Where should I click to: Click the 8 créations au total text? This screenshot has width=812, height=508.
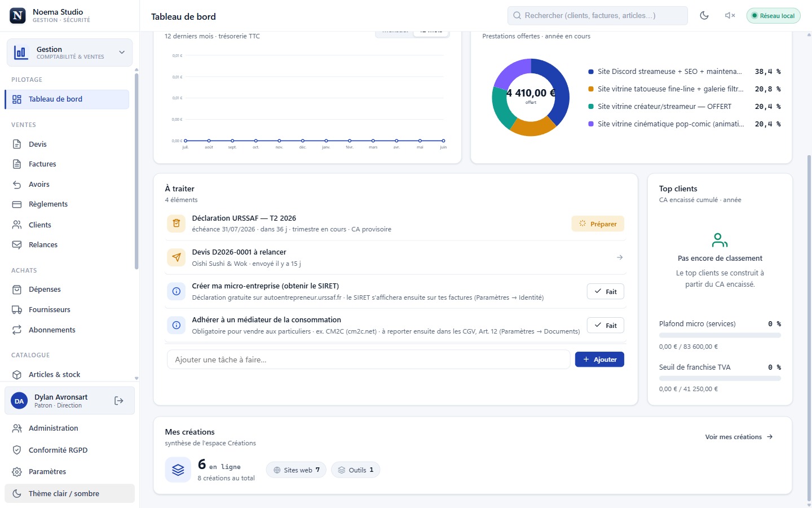click(x=226, y=478)
